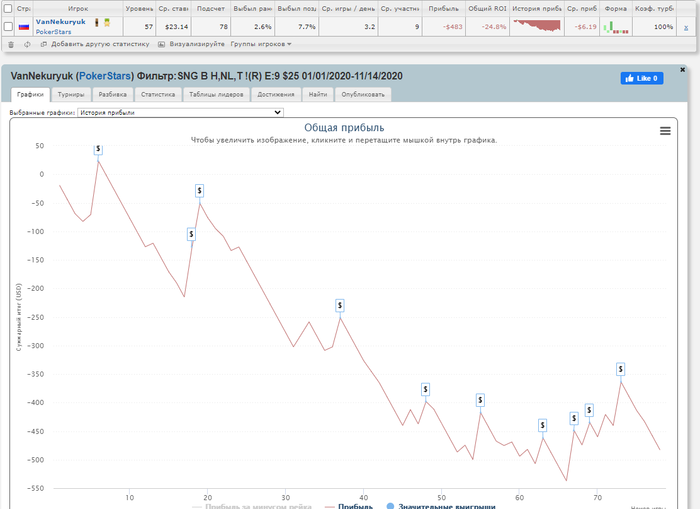The image size is (700, 509).
Task: Click the refresh icon next to trash
Action: click(x=27, y=44)
